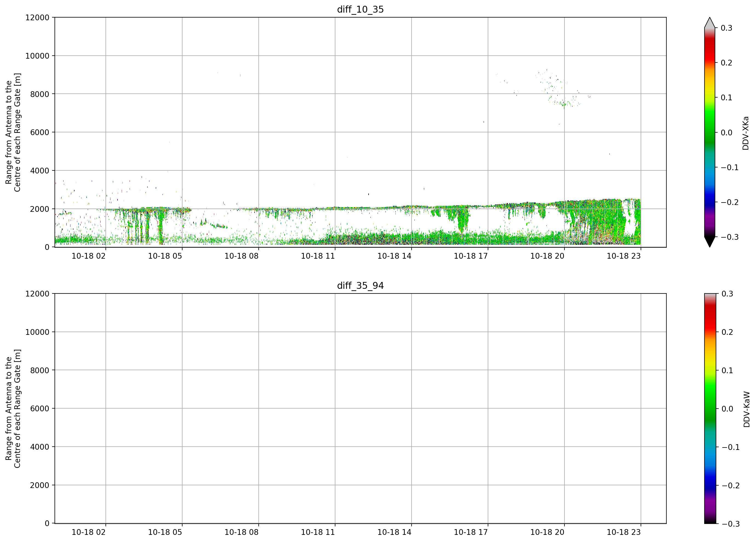Click the 10-18 14 tick under diff_10_35
Screen dimensions: 756x542
[x=394, y=256]
